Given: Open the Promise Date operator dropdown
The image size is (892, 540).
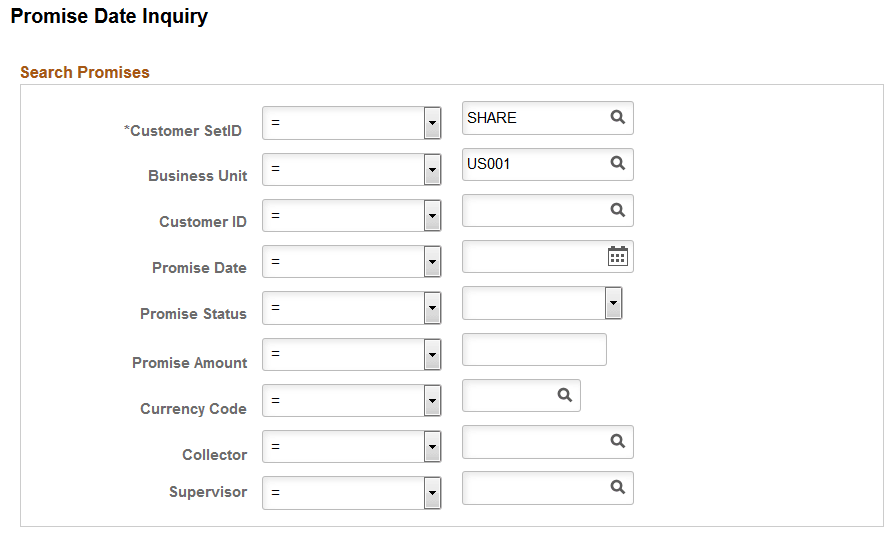Looking at the screenshot, I should pyautogui.click(x=432, y=262).
